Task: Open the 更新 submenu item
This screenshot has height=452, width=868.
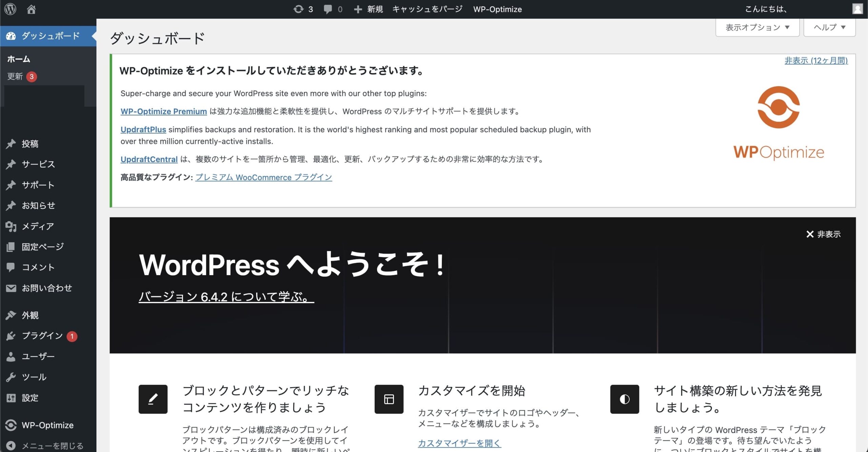Action: [15, 76]
